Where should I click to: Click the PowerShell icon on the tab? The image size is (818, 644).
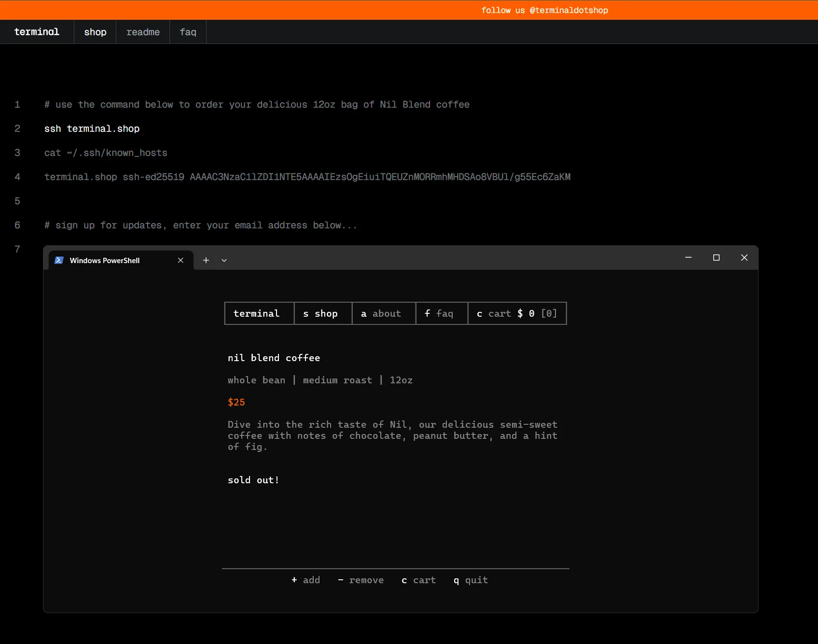point(59,260)
